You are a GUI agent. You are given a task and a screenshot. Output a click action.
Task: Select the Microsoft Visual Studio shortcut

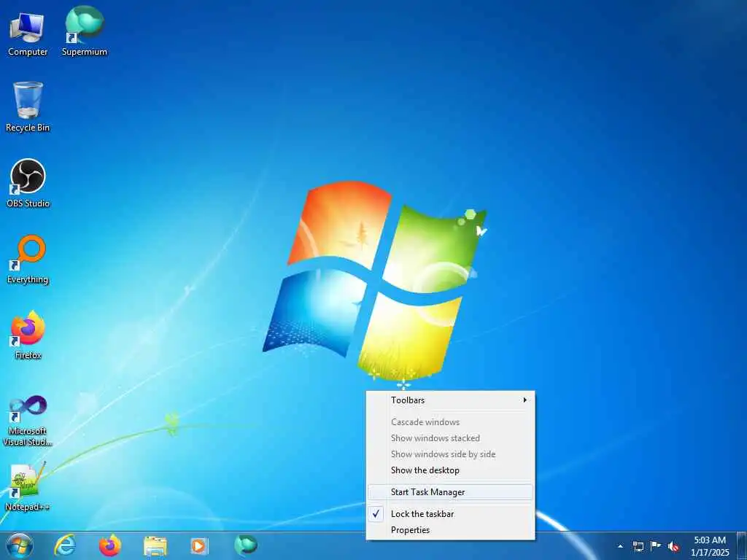tap(28, 421)
